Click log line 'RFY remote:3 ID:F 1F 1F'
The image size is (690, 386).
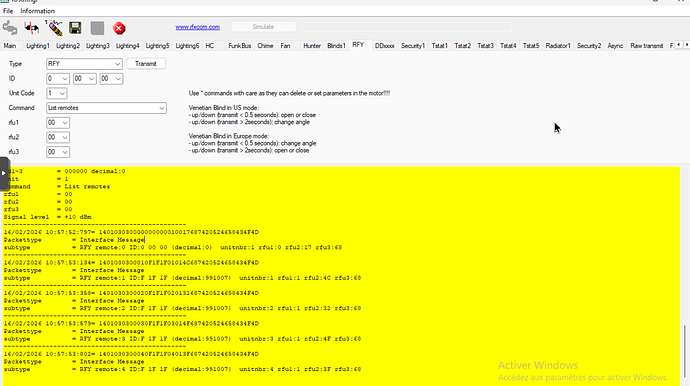point(182,339)
